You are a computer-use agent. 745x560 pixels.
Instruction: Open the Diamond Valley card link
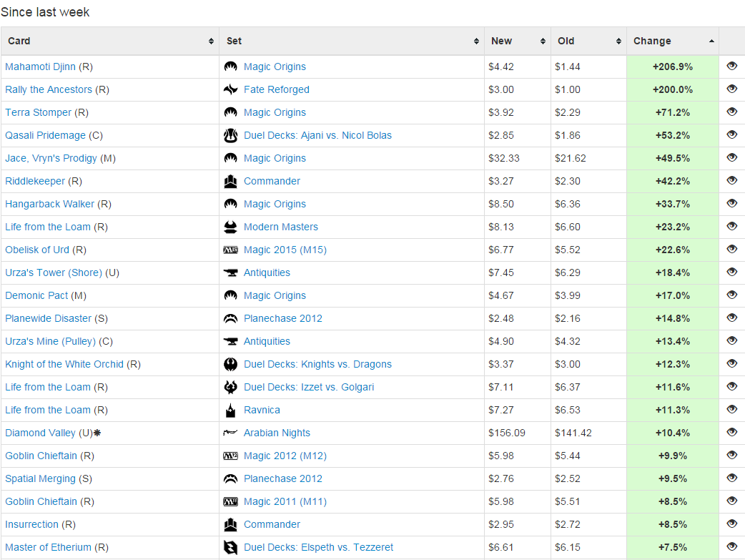[x=40, y=433]
